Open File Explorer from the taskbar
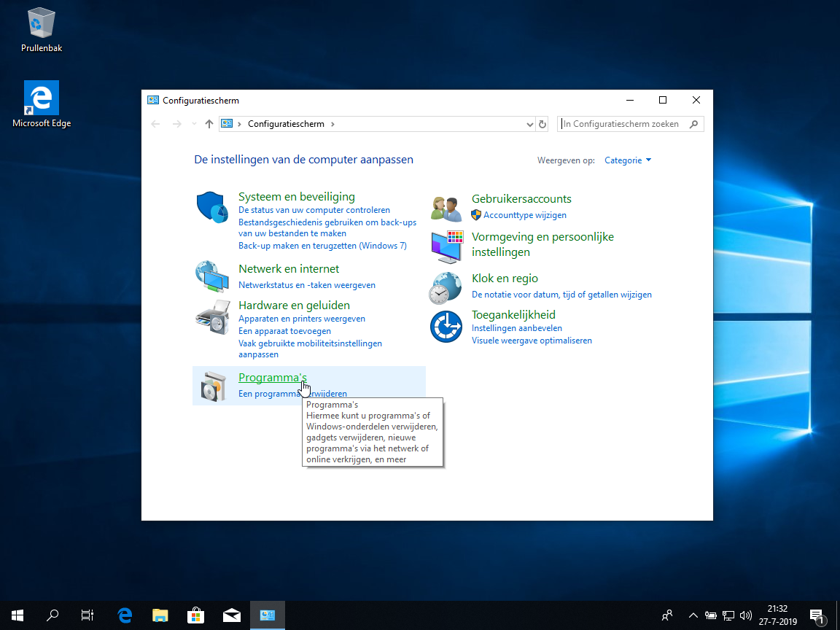840x630 pixels. coord(160,615)
